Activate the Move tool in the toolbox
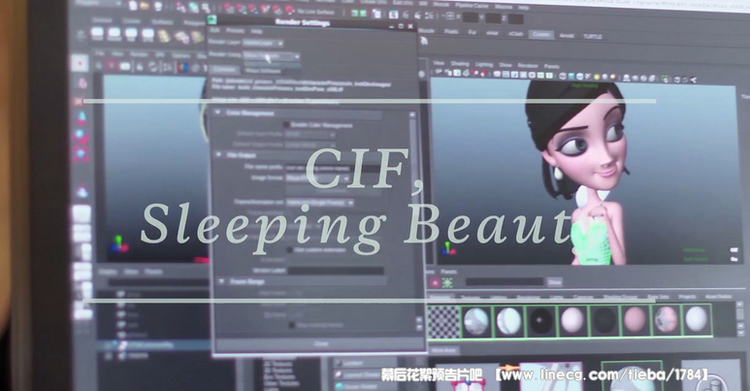Viewport: 750px width, 391px height. [82, 117]
